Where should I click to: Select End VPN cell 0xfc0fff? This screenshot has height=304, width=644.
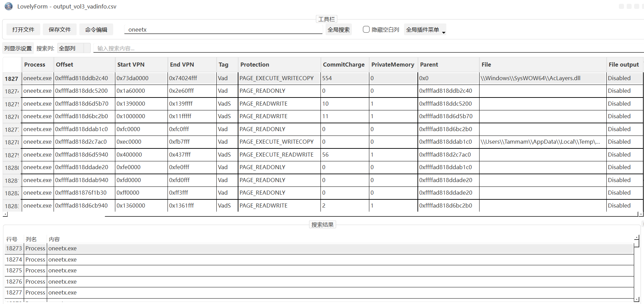coord(192,129)
